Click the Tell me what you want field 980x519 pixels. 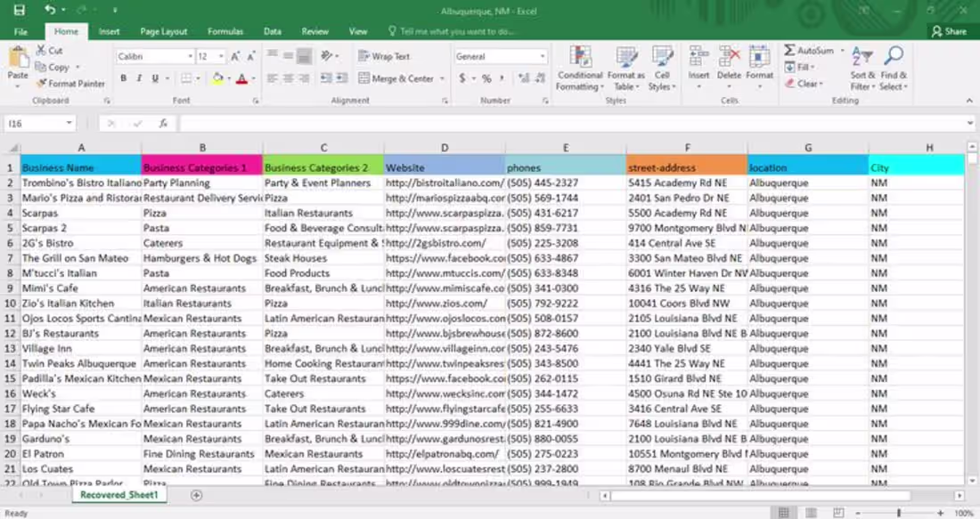[x=457, y=31]
